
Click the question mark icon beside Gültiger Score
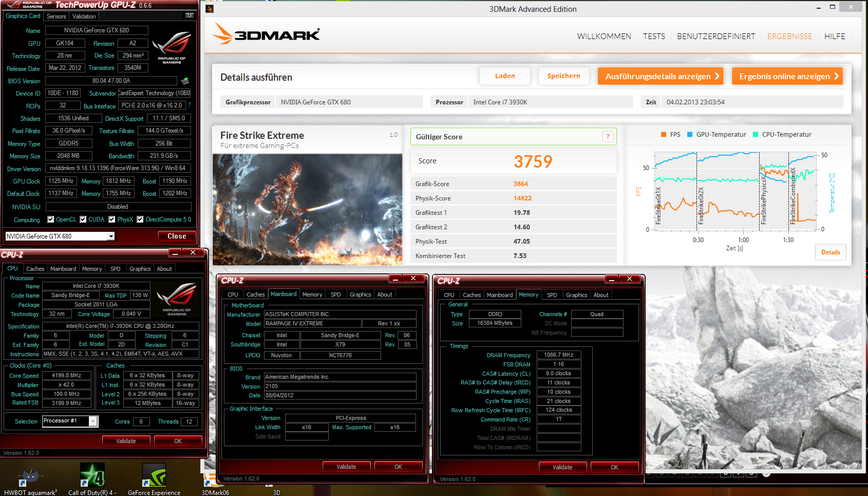[x=608, y=136]
